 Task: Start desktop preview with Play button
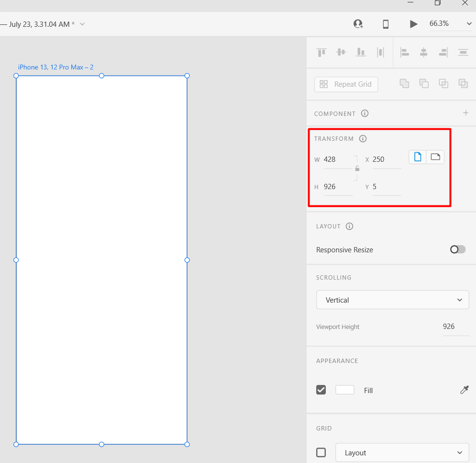tap(413, 23)
